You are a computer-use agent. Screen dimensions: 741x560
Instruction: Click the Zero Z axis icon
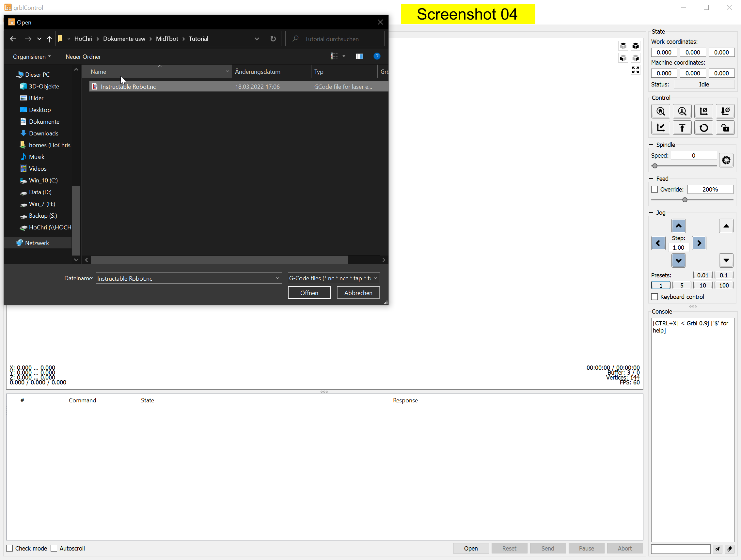click(725, 111)
